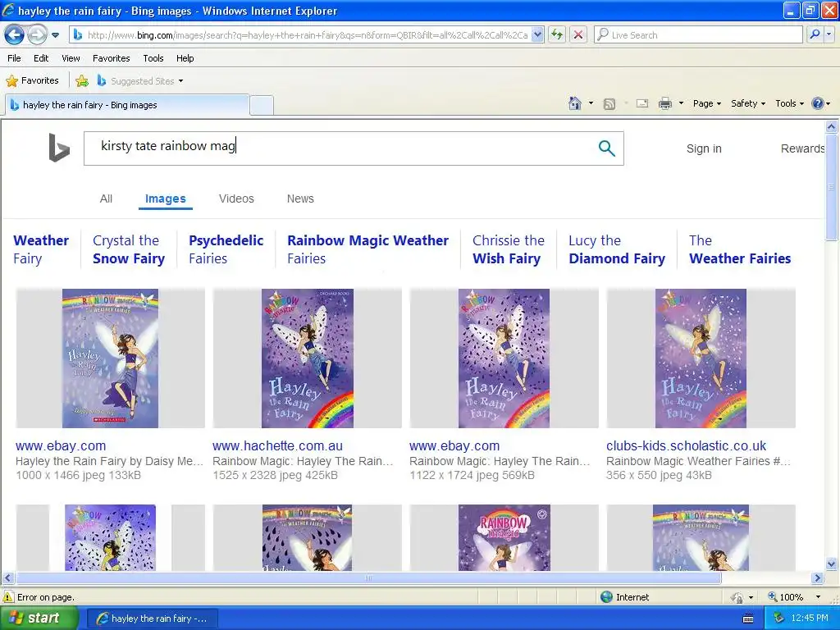Click The Weather Fairies suggestion
The width and height of the screenshot is (840, 630).
click(740, 249)
